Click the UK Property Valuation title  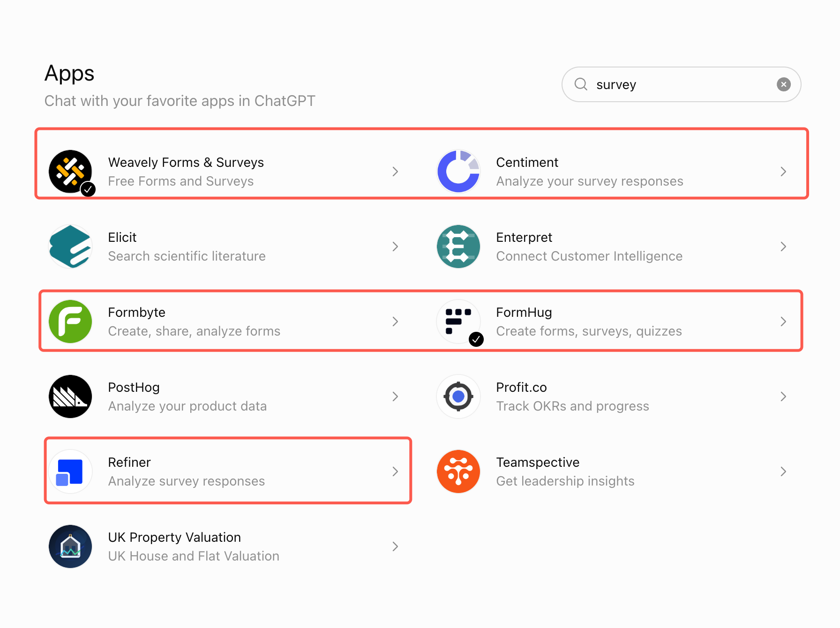tap(174, 538)
